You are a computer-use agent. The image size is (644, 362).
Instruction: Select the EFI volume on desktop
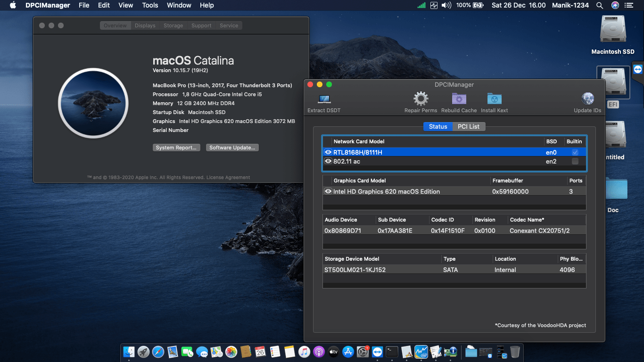pyautogui.click(x=613, y=82)
